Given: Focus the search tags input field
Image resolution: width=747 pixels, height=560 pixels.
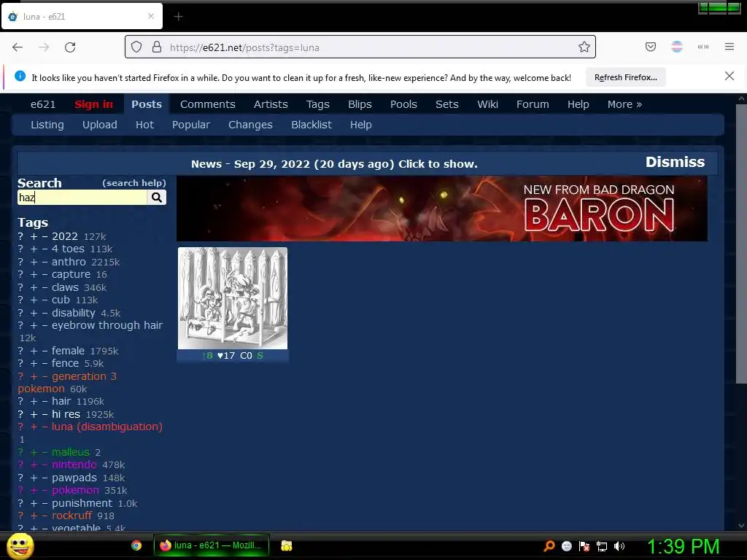Looking at the screenshot, I should (82, 197).
